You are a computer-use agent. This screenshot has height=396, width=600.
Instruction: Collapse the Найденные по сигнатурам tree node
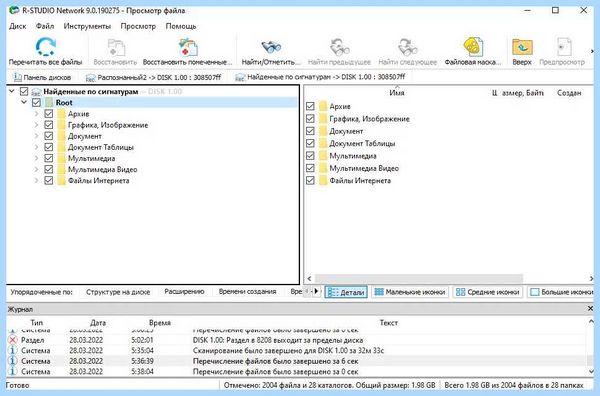(x=12, y=91)
